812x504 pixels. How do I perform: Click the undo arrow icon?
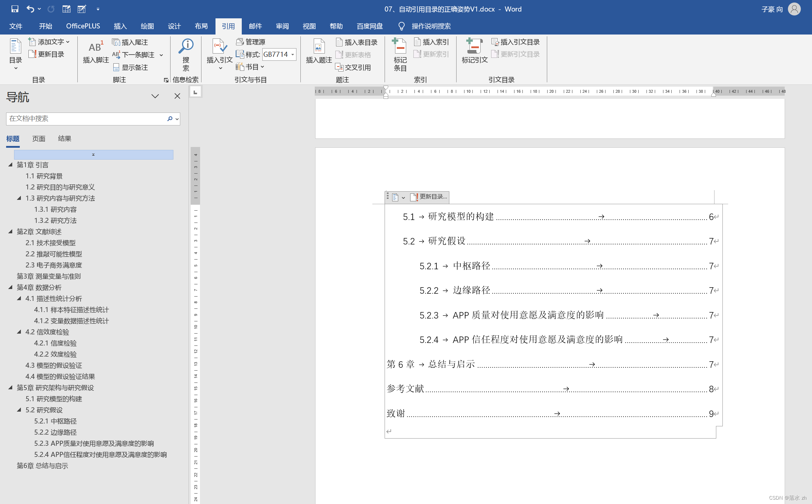[30, 9]
